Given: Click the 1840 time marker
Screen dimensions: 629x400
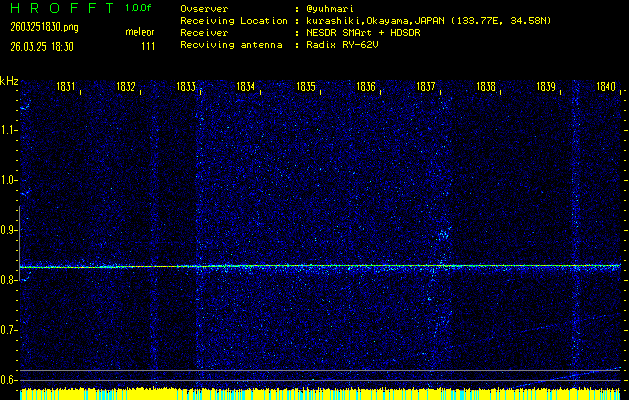Looking at the screenshot, I should point(606,86).
